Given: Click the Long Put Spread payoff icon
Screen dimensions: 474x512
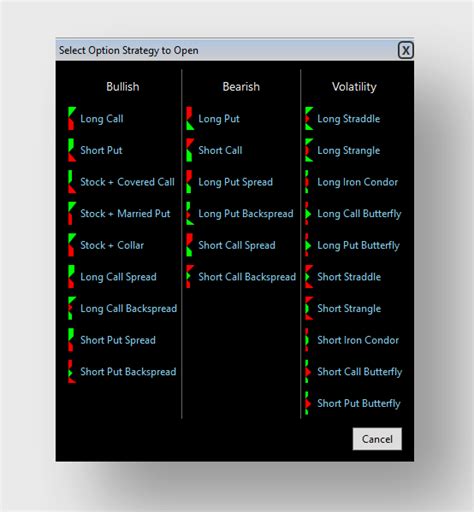Looking at the screenshot, I should coord(189,182).
